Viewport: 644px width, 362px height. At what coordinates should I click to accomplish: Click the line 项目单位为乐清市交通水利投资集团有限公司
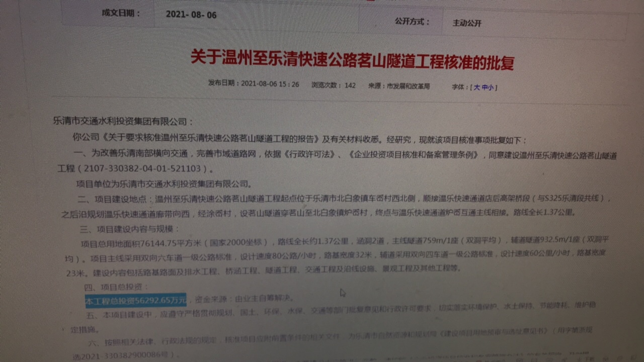tap(163, 184)
